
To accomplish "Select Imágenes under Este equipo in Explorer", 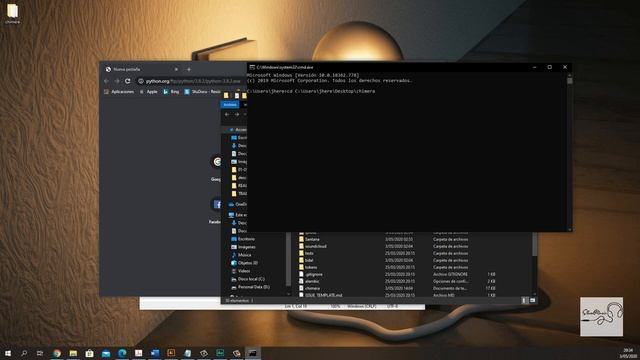I will coord(243,247).
